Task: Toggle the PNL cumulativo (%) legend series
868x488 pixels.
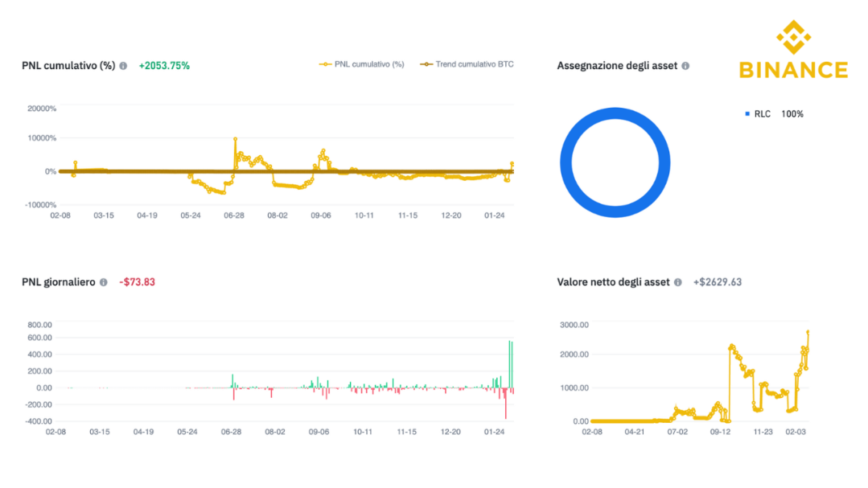Action: pos(361,64)
